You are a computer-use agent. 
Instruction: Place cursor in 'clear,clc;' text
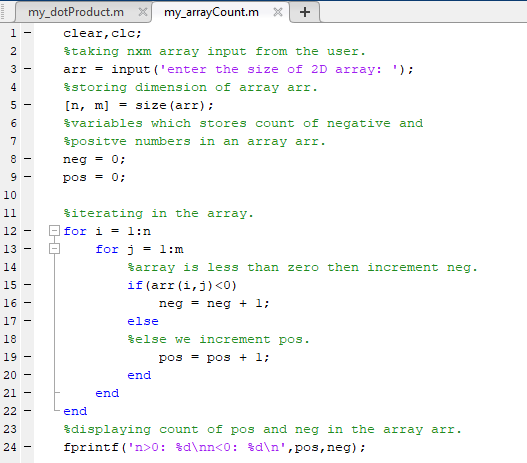[103, 33]
